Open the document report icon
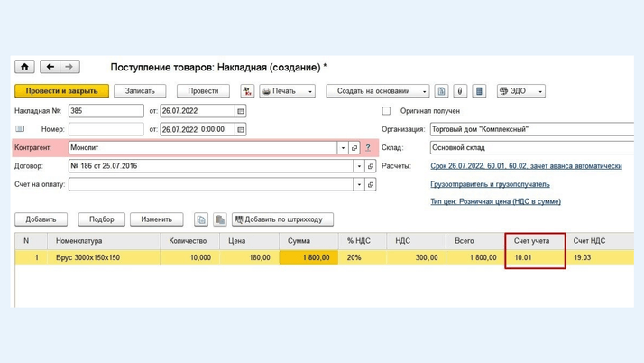This screenshot has width=644, height=363. 442,91
